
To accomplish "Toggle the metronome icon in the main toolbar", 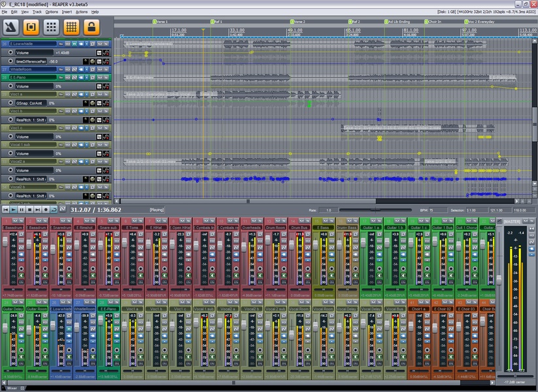I will (x=10, y=27).
